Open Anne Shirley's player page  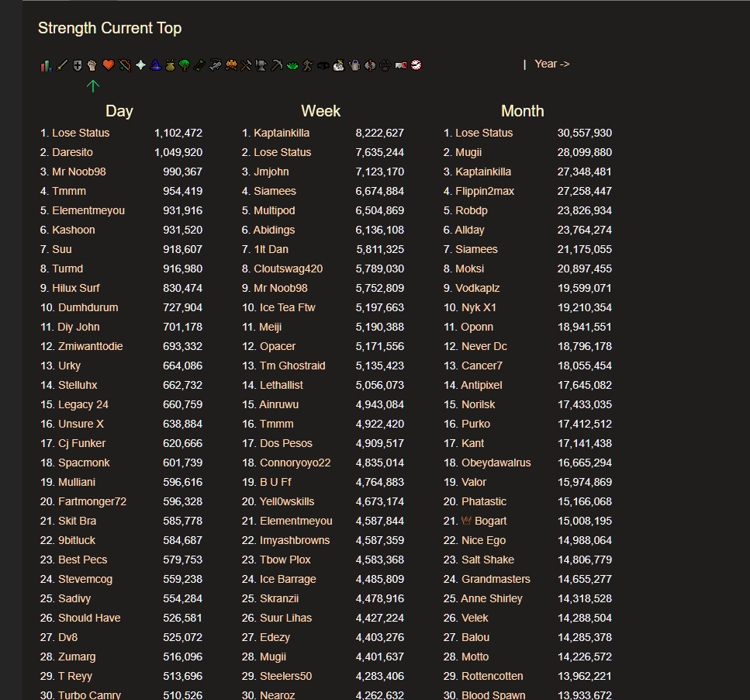coord(492,598)
